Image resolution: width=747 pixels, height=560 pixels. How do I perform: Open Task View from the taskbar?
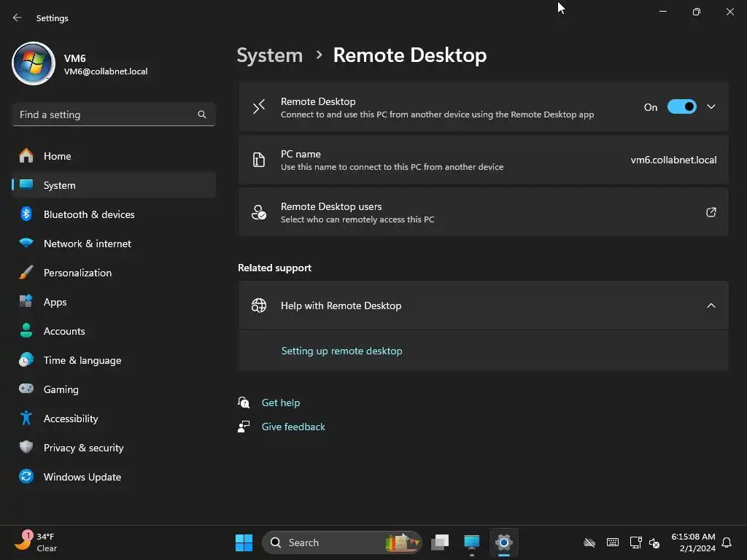[440, 542]
